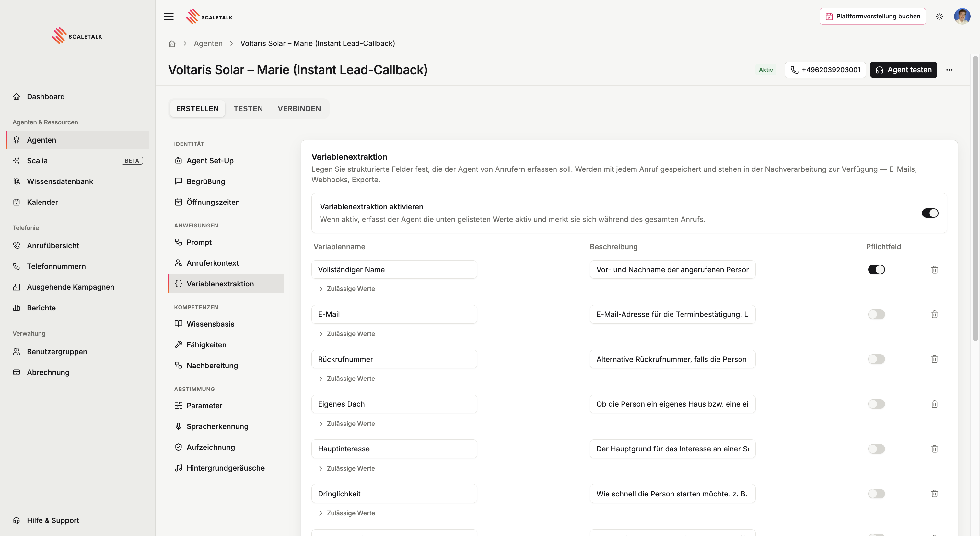Open Hintergrundgeräusche settings

coord(226,468)
